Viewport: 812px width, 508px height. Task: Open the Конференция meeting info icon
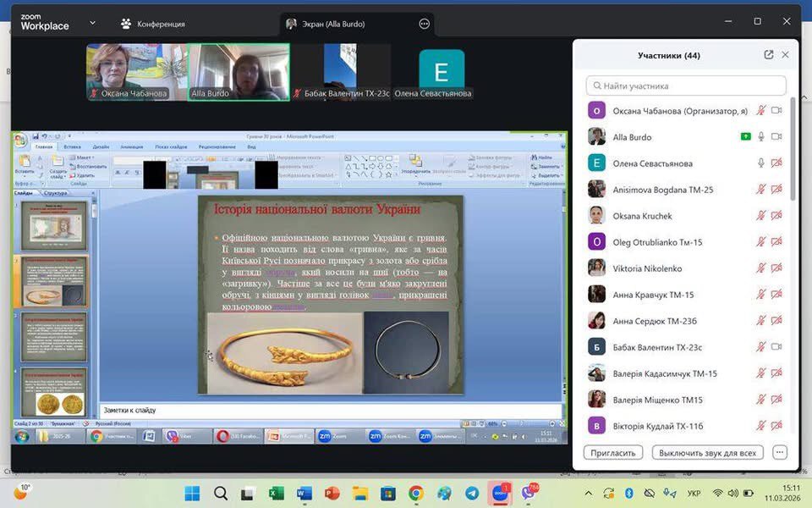coord(126,24)
